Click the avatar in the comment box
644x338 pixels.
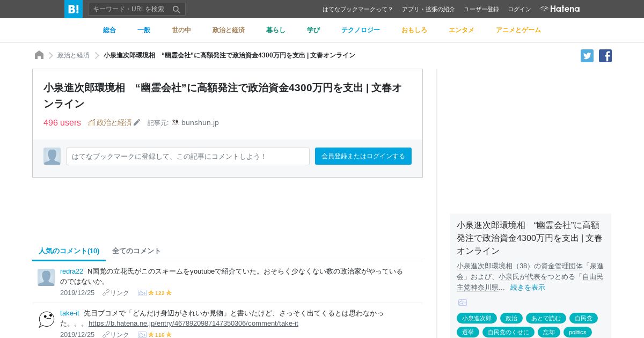click(x=52, y=156)
